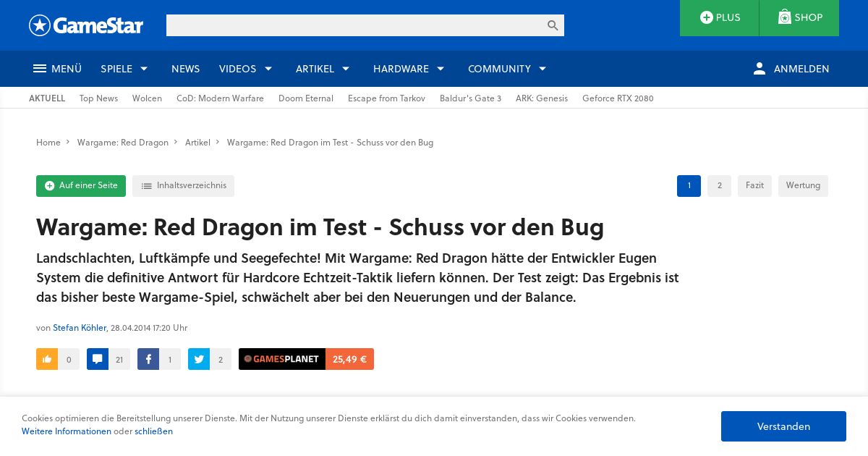Jump to the Wertung section
Viewport: 868px width, 456px height.
(803, 186)
